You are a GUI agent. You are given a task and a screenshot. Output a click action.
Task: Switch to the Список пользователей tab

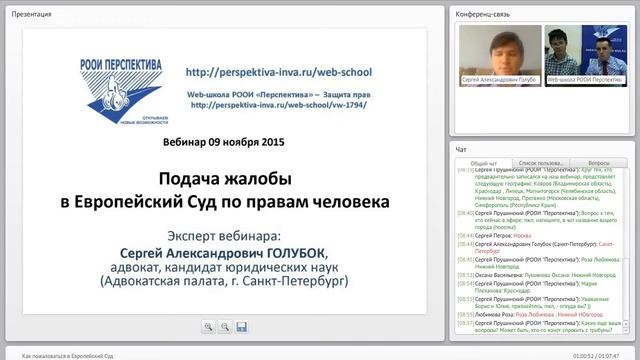(x=541, y=163)
